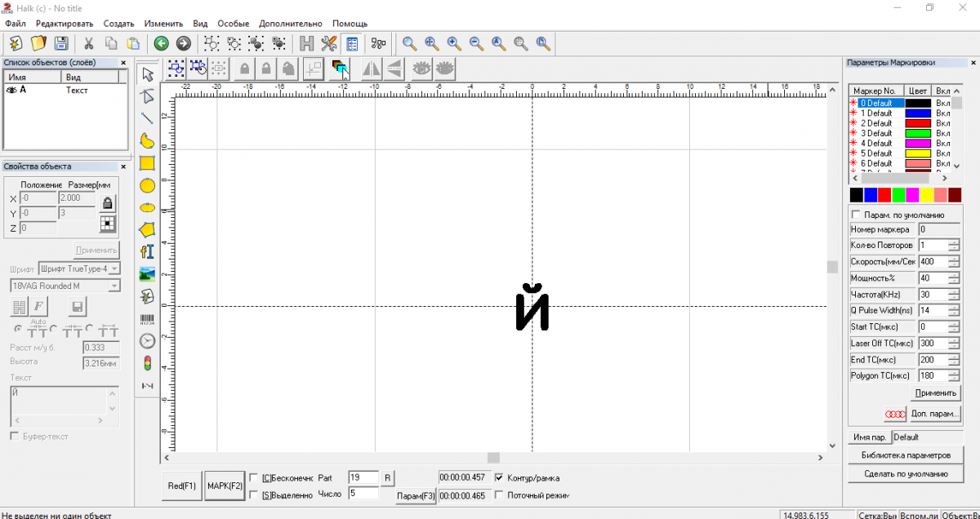Select the circle drawing tool
The height and width of the screenshot is (519, 980).
[x=147, y=185]
